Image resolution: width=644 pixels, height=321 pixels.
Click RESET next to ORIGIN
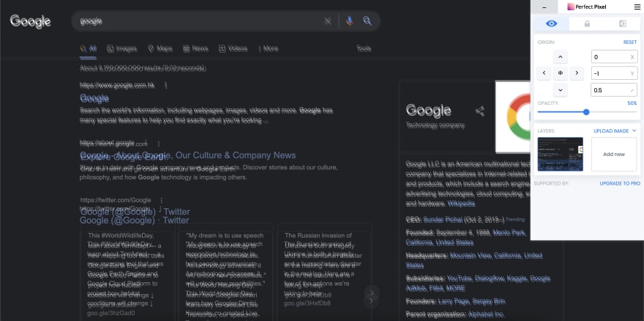click(629, 42)
